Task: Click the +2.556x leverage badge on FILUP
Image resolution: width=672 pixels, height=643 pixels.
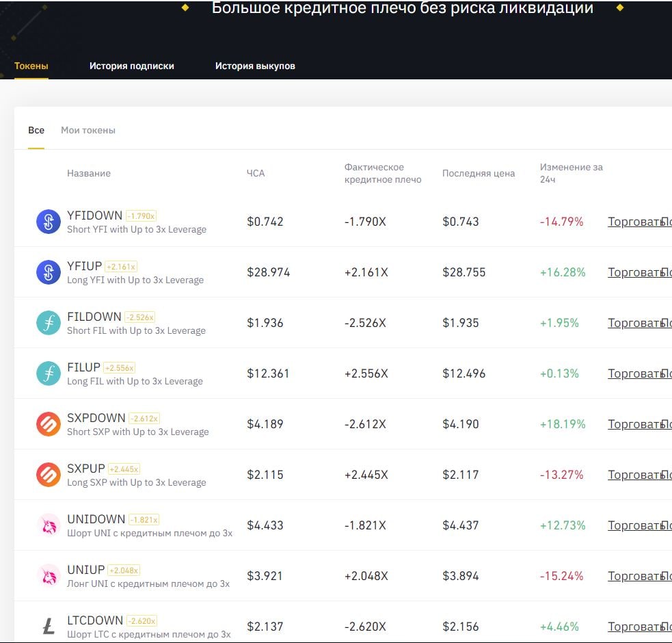Action: tap(120, 367)
